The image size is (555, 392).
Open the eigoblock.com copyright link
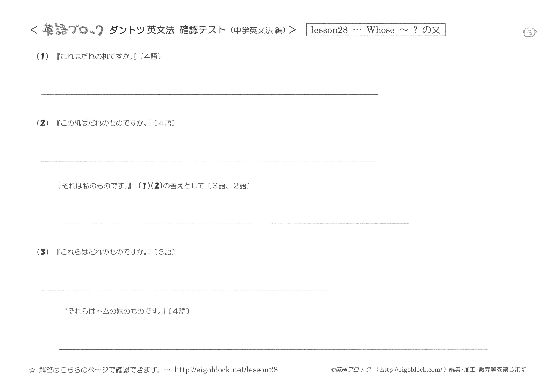click(x=411, y=370)
